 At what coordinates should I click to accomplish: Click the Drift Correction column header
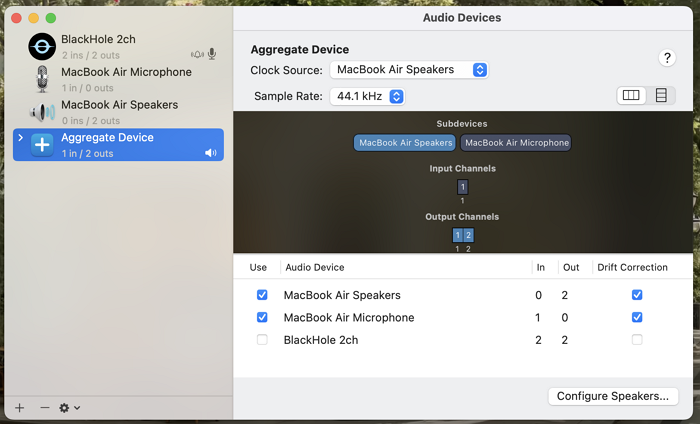point(633,267)
